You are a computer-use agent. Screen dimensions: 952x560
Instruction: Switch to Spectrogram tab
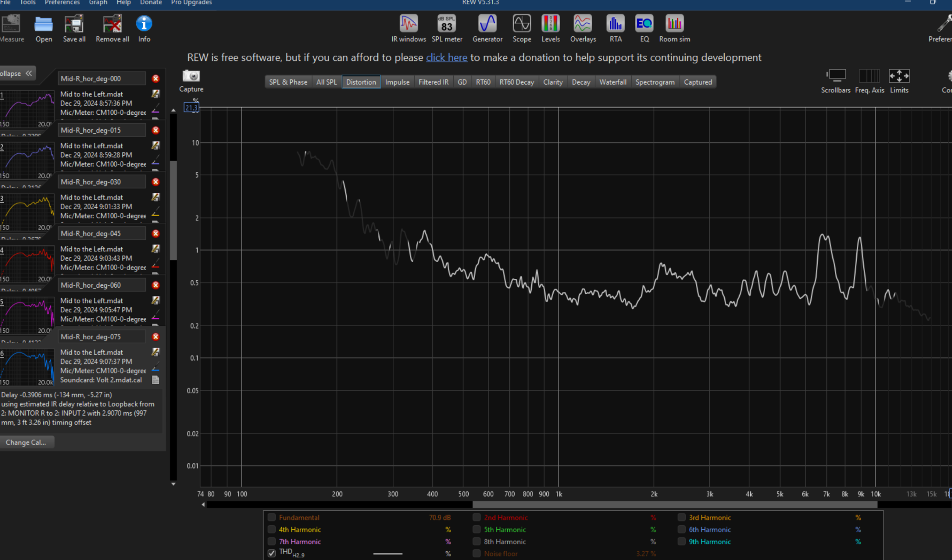point(654,82)
